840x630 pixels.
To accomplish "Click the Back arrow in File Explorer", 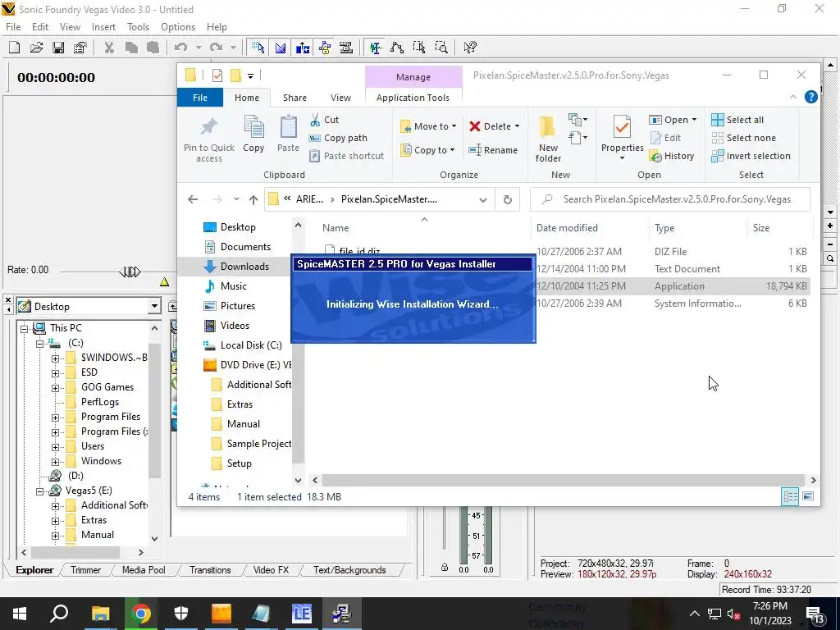I will pyautogui.click(x=193, y=199).
